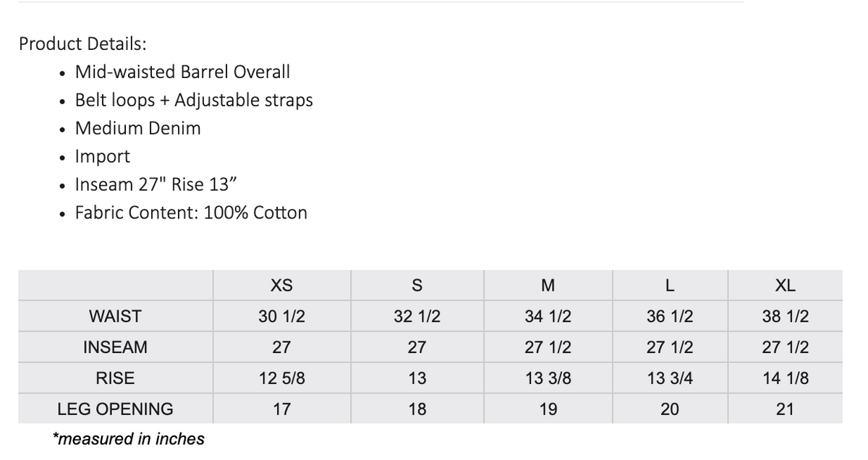The height and width of the screenshot is (460, 868).
Task: Click the XL size column header
Action: point(785,285)
